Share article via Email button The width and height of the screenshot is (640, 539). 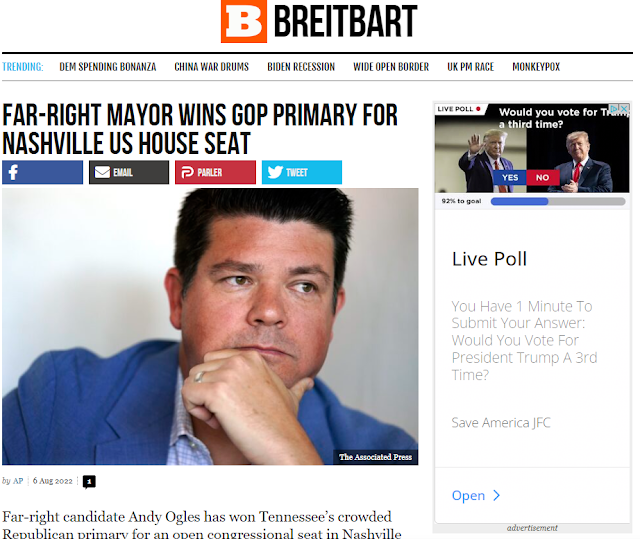click(x=129, y=172)
